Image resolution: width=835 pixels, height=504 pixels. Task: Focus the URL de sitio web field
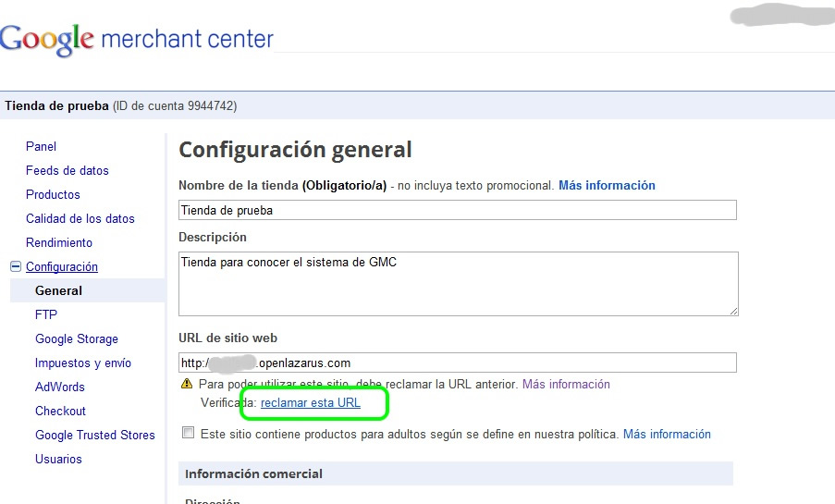458,363
